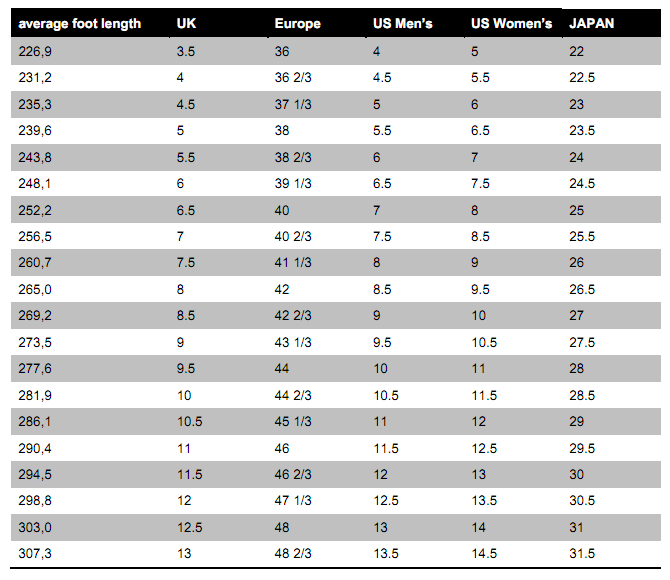
Task: Select Japan size 31.5 cell
Action: (x=582, y=554)
